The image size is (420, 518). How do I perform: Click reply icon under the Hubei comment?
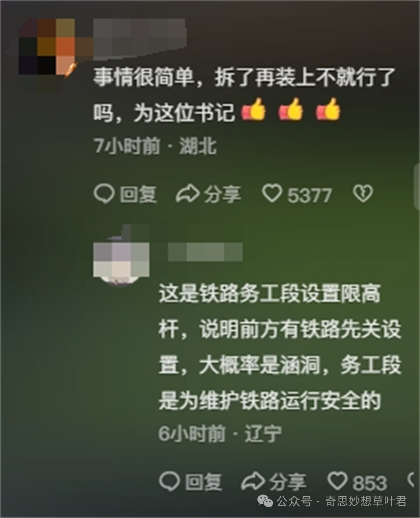(104, 194)
